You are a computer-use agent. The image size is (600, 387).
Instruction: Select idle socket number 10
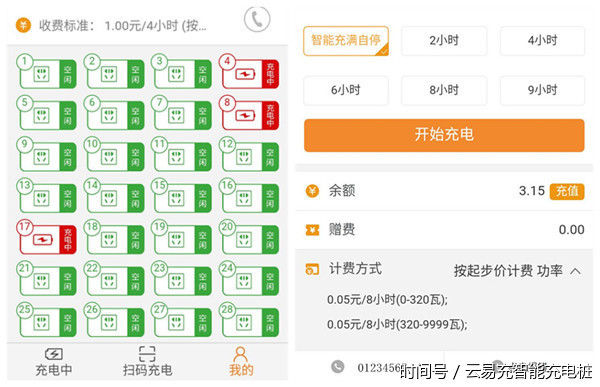click(114, 155)
